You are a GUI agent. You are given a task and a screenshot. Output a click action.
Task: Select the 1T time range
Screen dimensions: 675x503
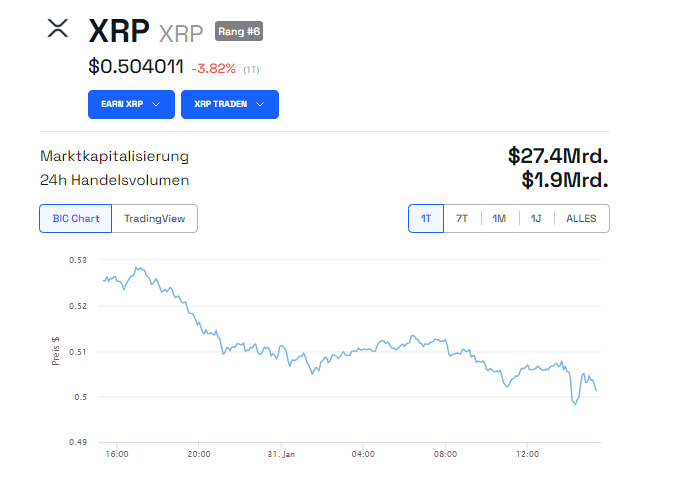coord(426,218)
